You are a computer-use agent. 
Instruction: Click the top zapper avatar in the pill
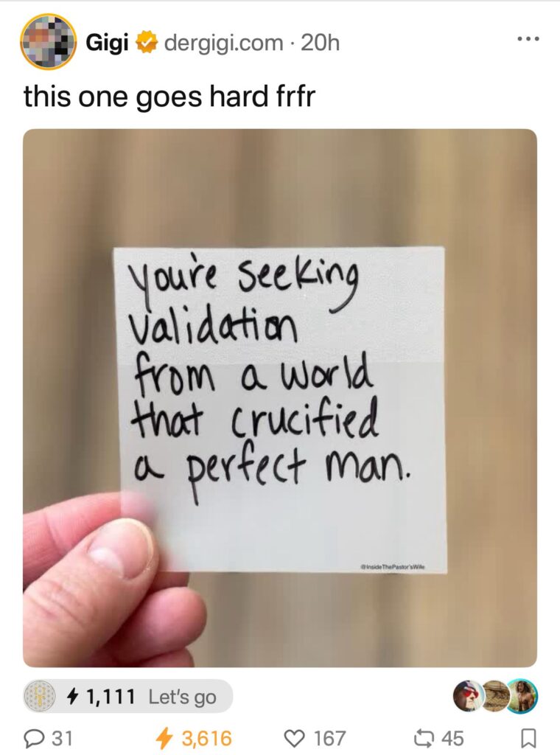40,696
